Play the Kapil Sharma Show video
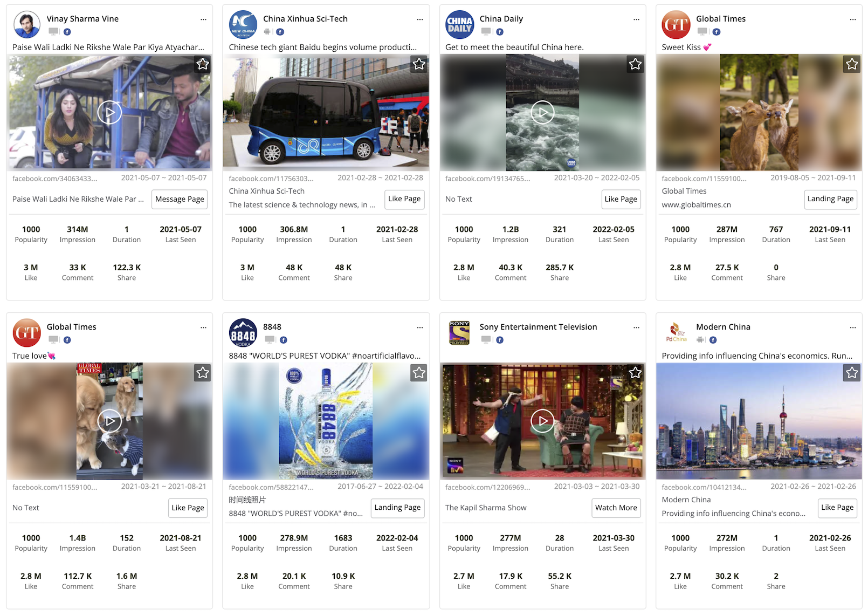Viewport: 868px width, 615px height. (x=542, y=421)
